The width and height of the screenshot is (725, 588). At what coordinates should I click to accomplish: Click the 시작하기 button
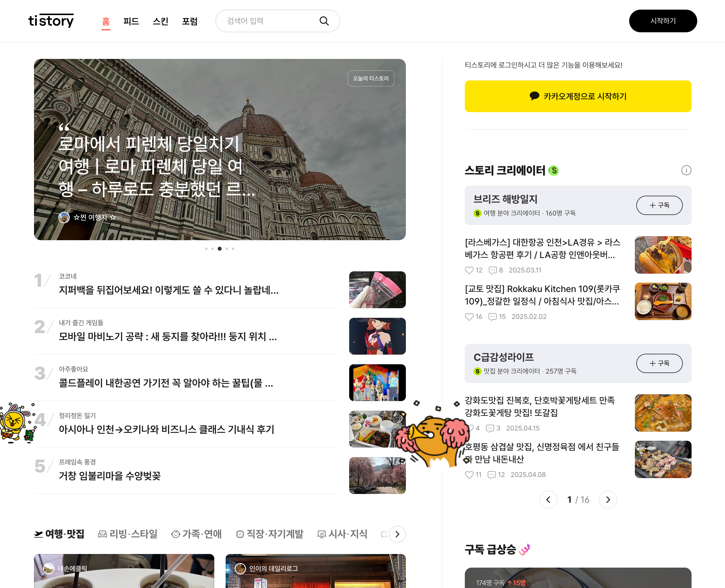tap(663, 21)
